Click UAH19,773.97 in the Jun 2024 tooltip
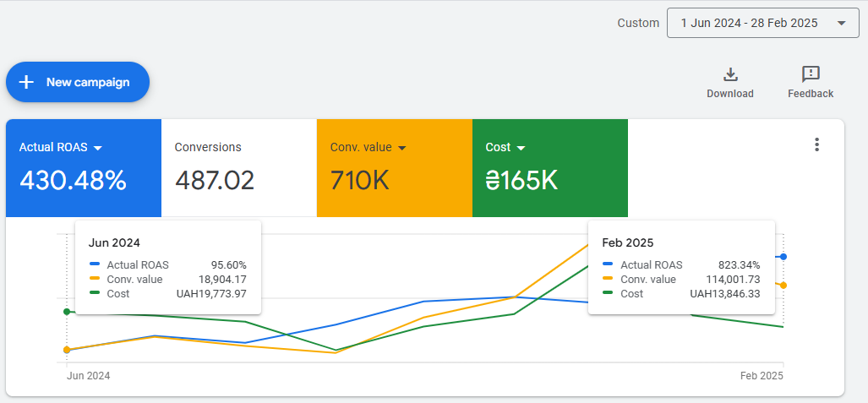 pos(211,294)
